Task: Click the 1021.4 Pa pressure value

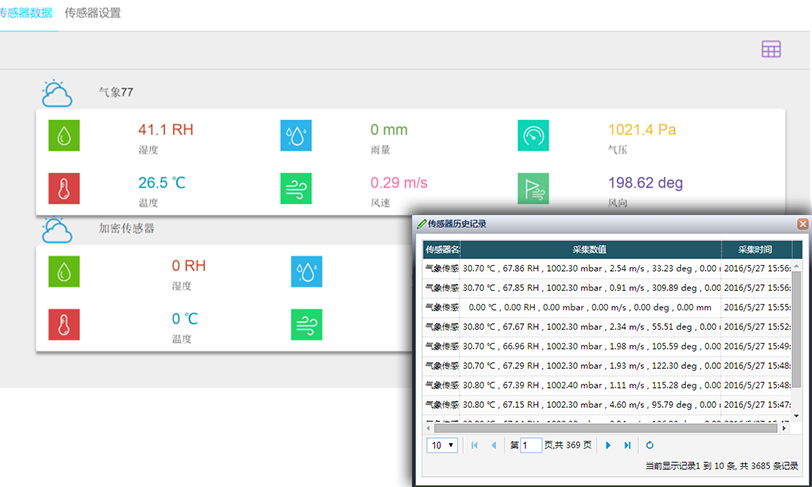Action: pos(642,130)
